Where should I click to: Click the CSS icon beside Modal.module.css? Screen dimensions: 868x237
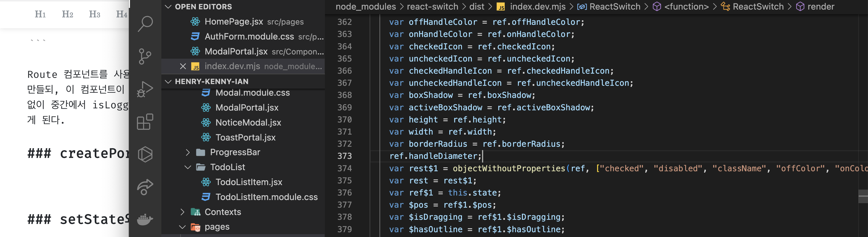click(x=206, y=93)
